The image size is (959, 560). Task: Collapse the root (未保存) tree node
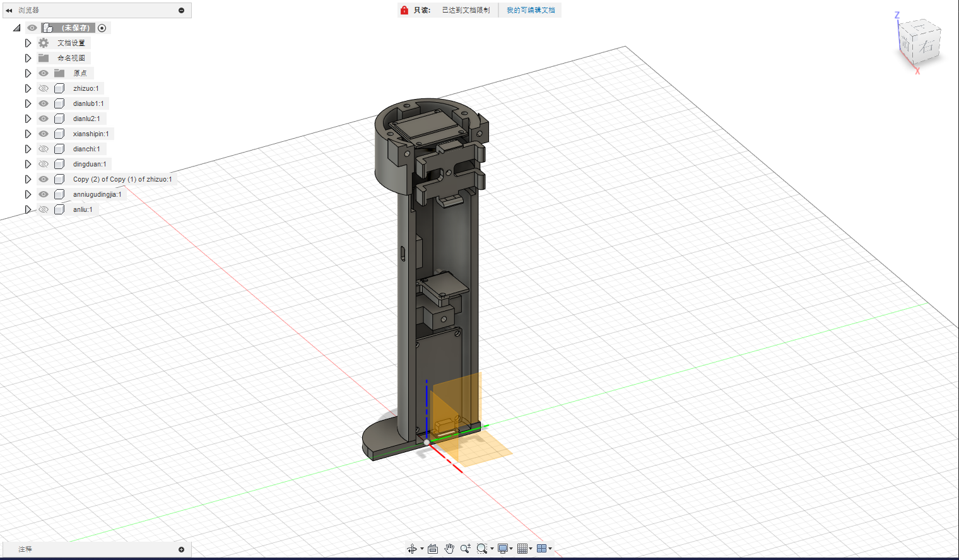[16, 28]
